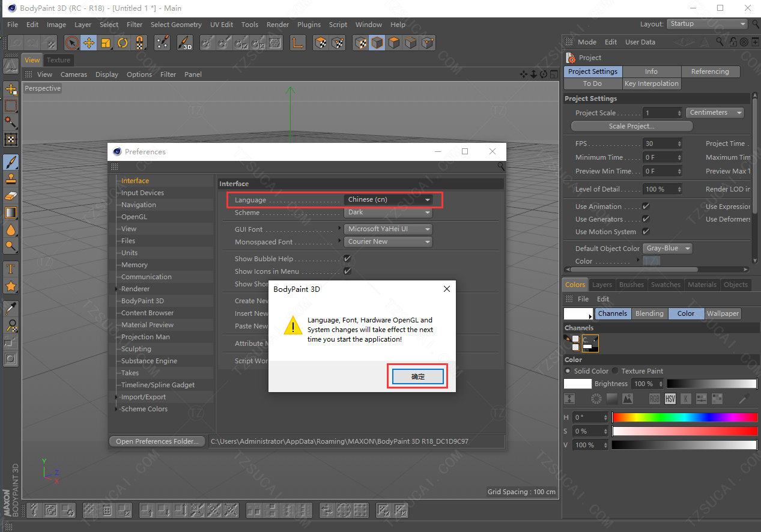The image size is (761, 532).
Task: Select the Eraser tool
Action: pos(11,196)
